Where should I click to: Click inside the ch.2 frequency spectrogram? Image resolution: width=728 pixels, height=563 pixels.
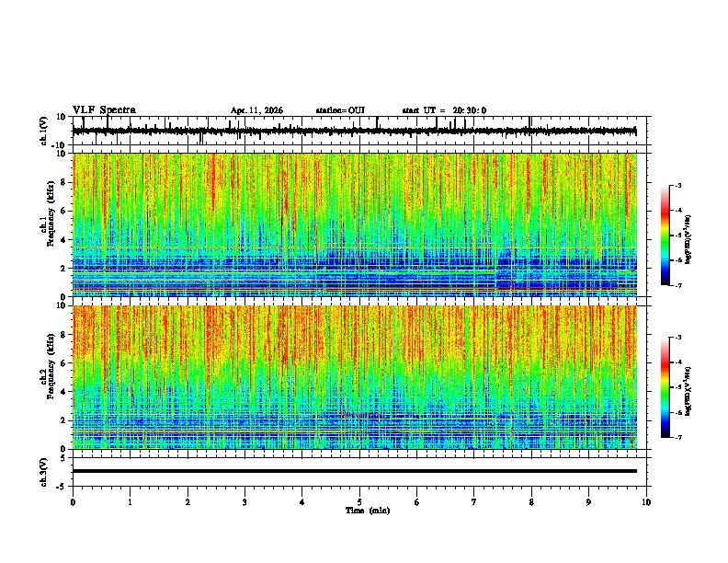pyautogui.click(x=355, y=377)
